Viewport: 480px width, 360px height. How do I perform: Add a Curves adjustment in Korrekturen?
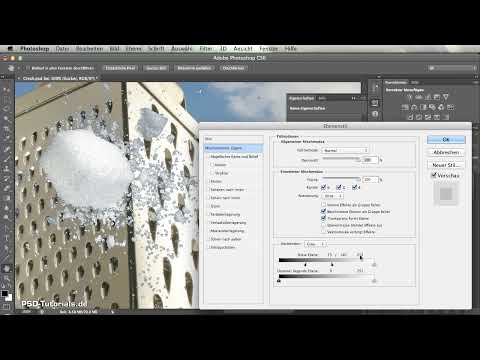(428, 97)
